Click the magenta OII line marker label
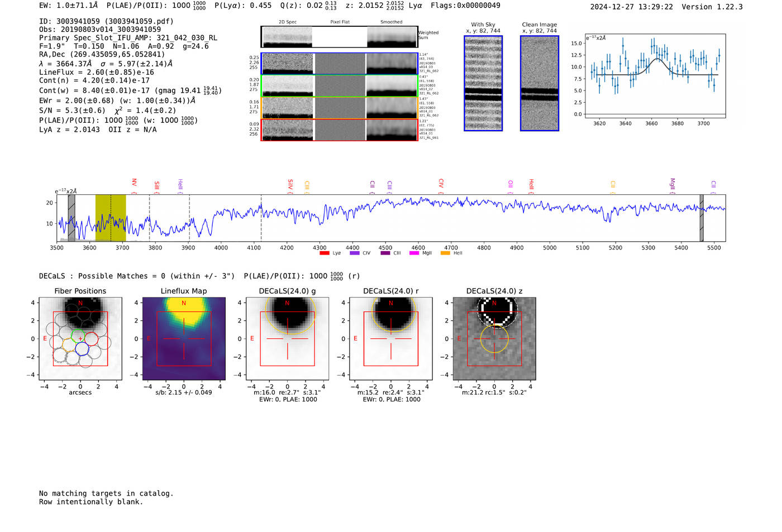 pyautogui.click(x=511, y=186)
